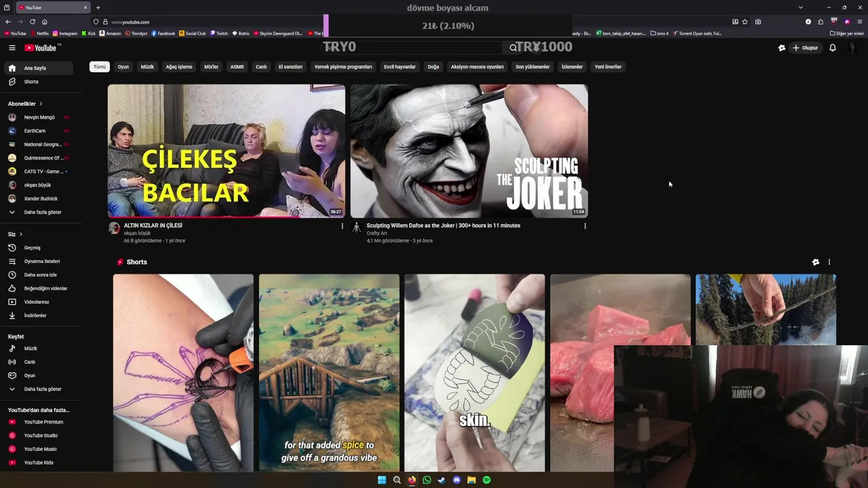Open Daha sonra izle list
The width and height of the screenshot is (868, 488).
[38, 275]
